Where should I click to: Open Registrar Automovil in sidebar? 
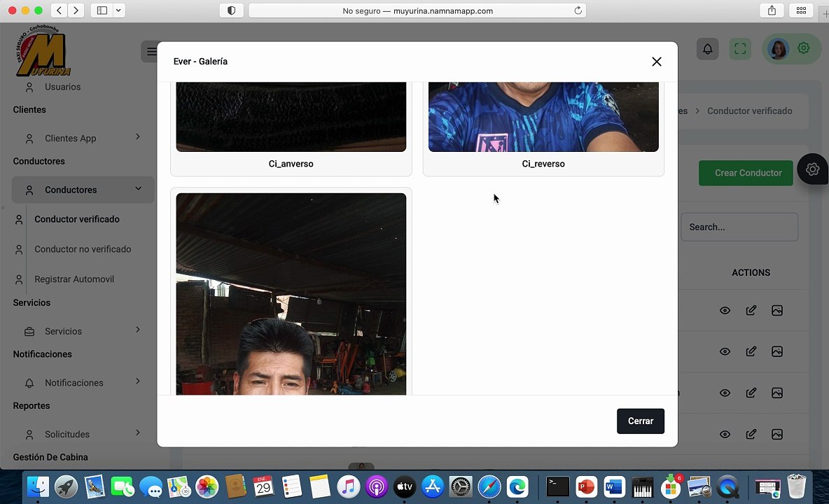click(74, 279)
